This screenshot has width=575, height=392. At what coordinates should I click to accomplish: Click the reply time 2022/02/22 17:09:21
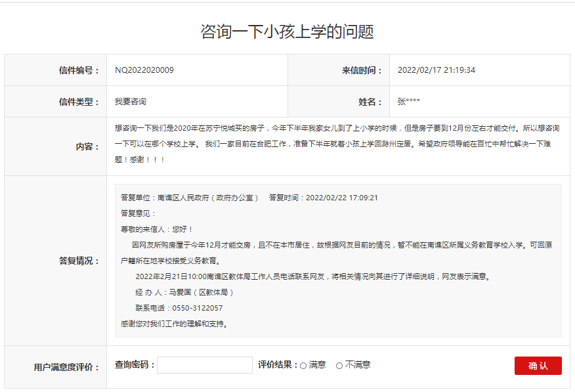tap(342, 198)
